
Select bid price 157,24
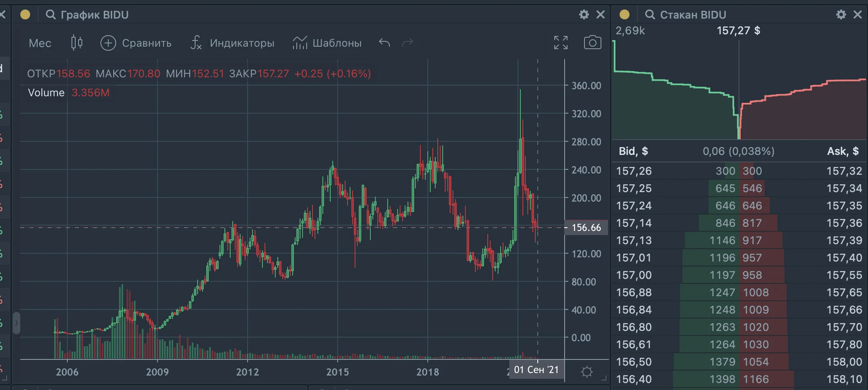pyautogui.click(x=634, y=206)
